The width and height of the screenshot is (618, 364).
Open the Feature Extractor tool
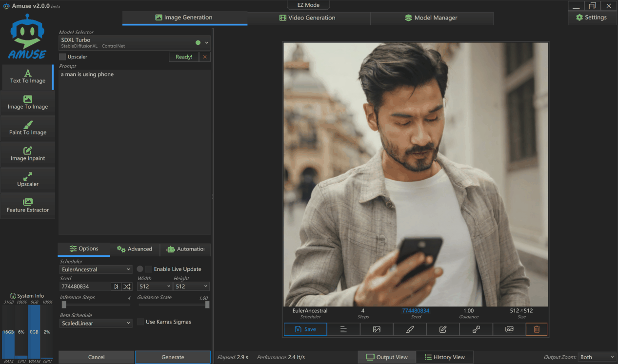click(x=28, y=206)
